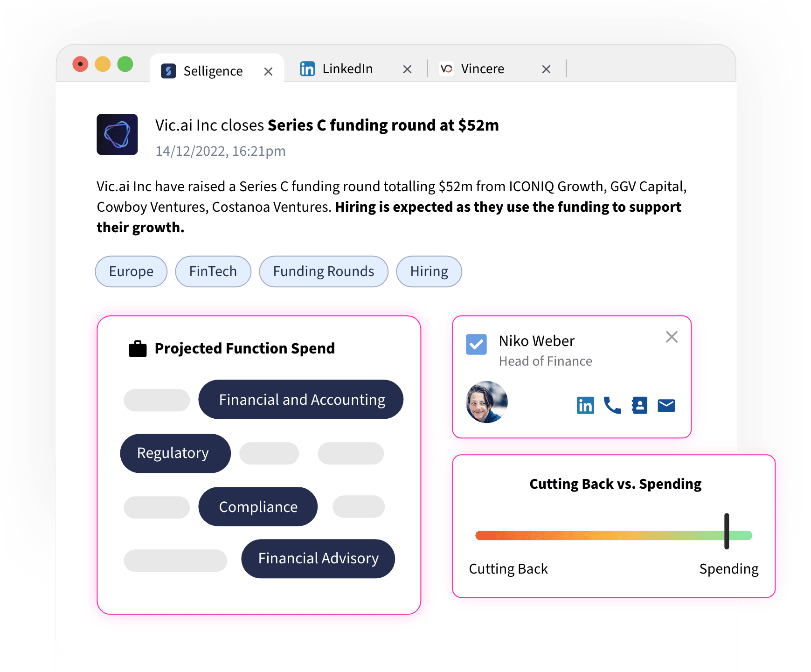The height and width of the screenshot is (672, 811).
Task: Click the Funding Rounds tag
Action: pyautogui.click(x=324, y=271)
